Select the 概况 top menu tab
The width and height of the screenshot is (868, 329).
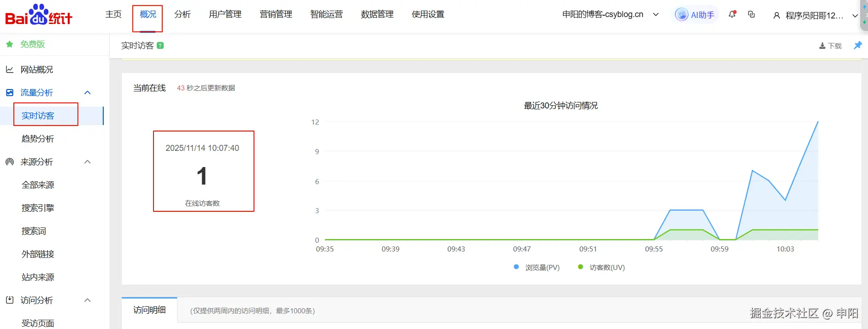(x=148, y=14)
